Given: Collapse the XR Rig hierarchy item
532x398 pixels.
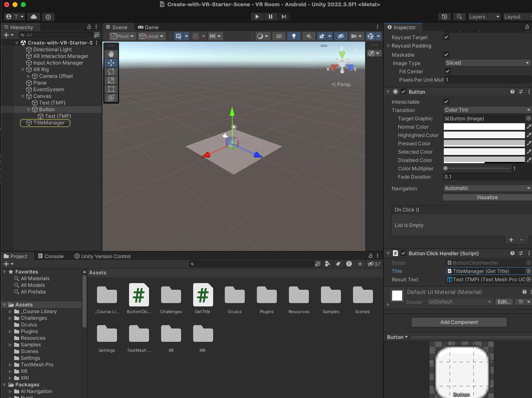Looking at the screenshot, I should tap(23, 70).
